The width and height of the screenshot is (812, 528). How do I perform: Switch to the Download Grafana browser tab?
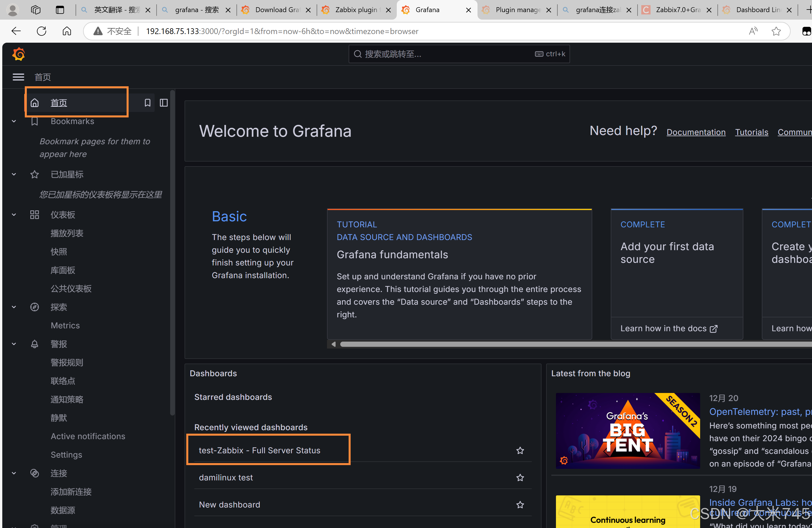276,10
